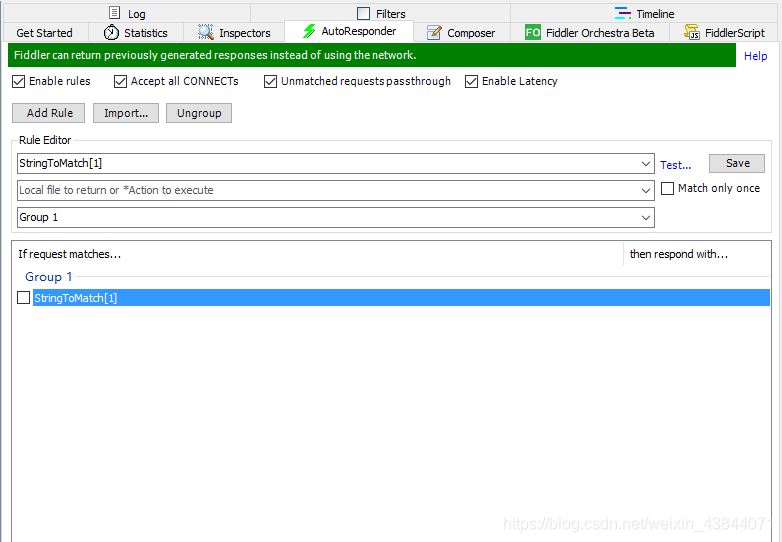Click the AutoResponder lightning bolt icon
The height and width of the screenshot is (542, 782).
309,31
